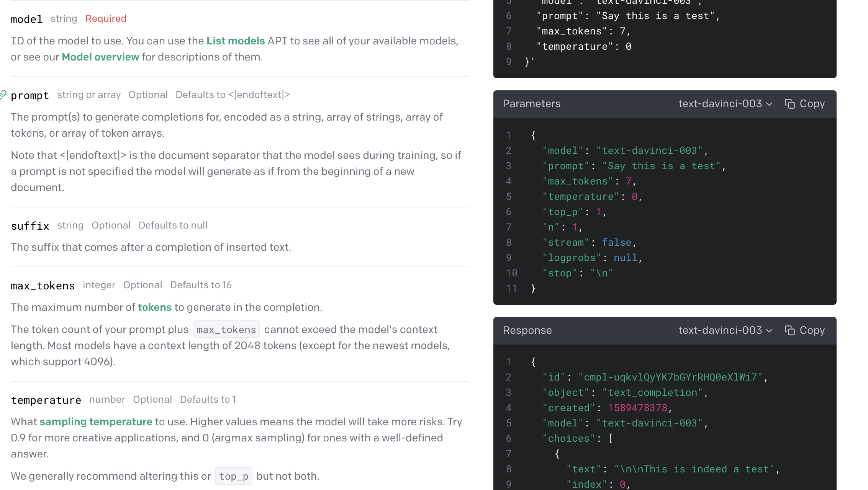Viewport: 868px width, 490px height.
Task: Click the inline max_tokens code badge
Action: point(226,329)
